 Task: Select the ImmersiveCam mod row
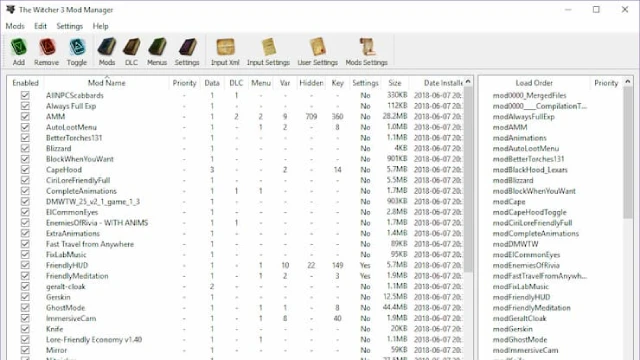tap(235, 318)
